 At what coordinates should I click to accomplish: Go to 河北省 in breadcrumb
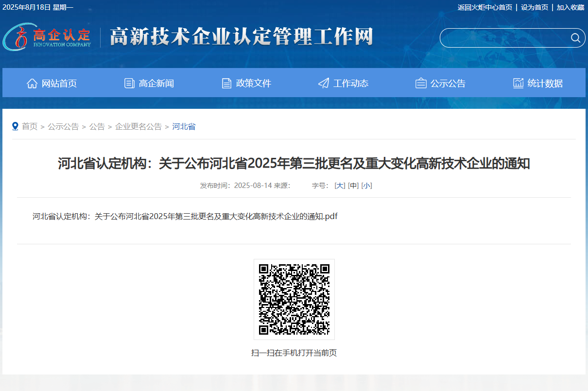(x=184, y=126)
